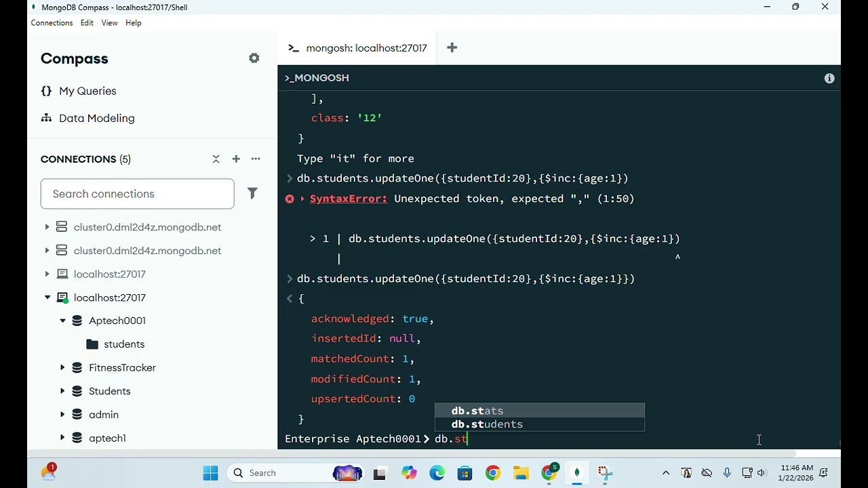Screen dimensions: 868x488
Task: Expand the FitnessTracker database
Action: click(x=62, y=367)
